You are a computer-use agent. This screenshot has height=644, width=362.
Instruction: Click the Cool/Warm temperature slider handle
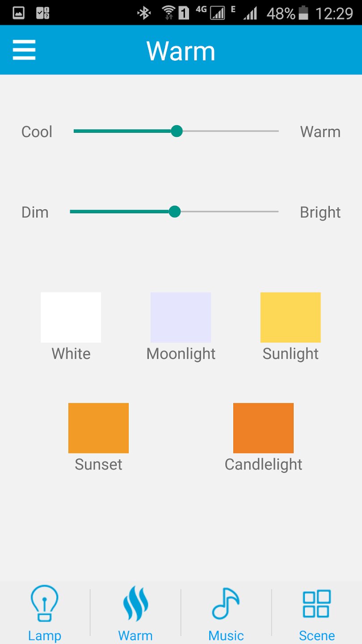[x=177, y=131]
